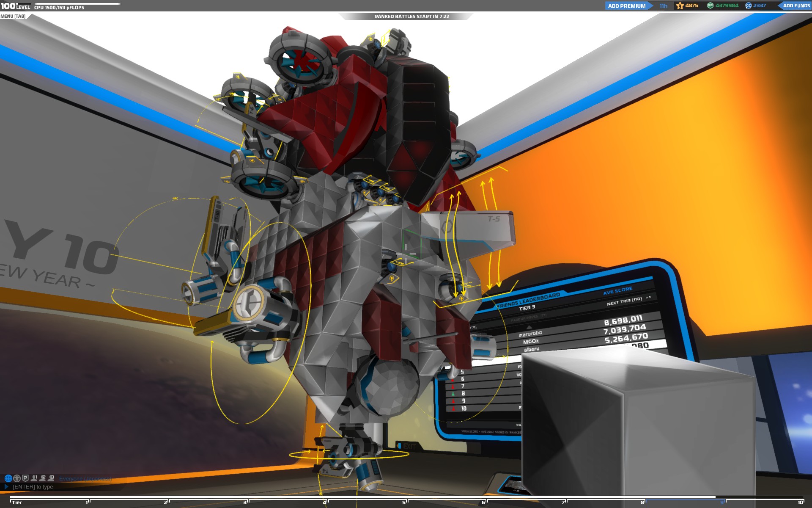Select the platoon shield P chat icon

[25, 478]
